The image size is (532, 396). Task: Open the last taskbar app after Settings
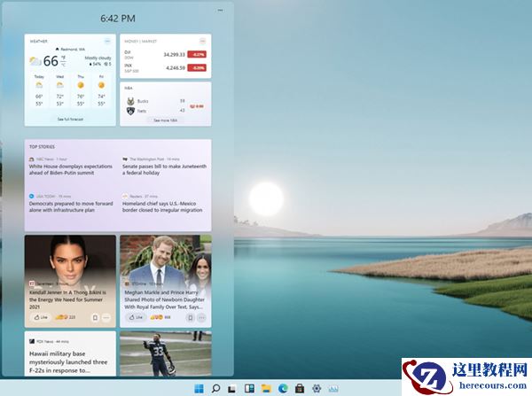333,389
